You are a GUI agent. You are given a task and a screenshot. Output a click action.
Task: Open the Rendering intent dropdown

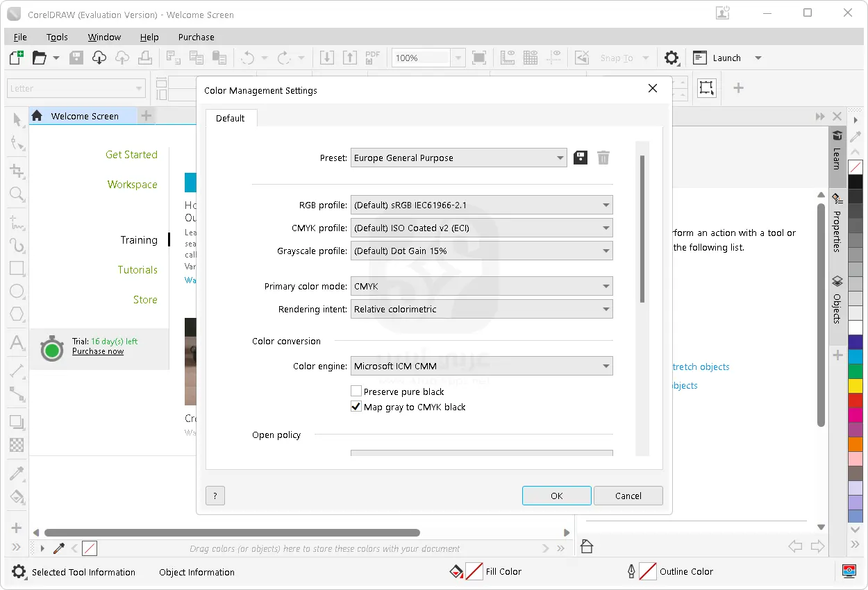481,310
